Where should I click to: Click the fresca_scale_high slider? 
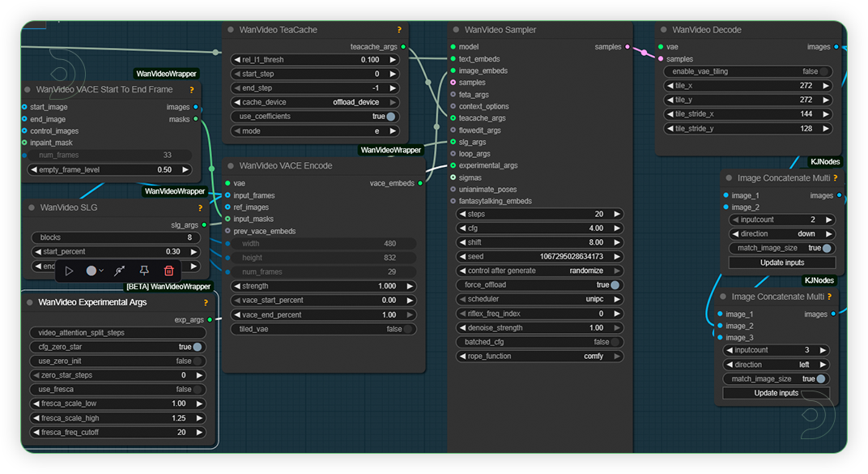click(117, 418)
